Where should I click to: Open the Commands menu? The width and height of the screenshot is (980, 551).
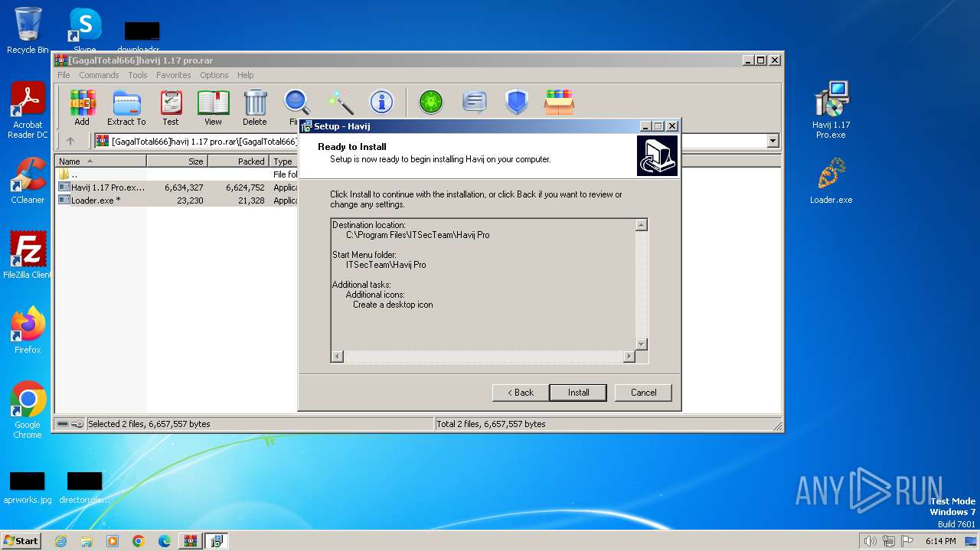99,75
